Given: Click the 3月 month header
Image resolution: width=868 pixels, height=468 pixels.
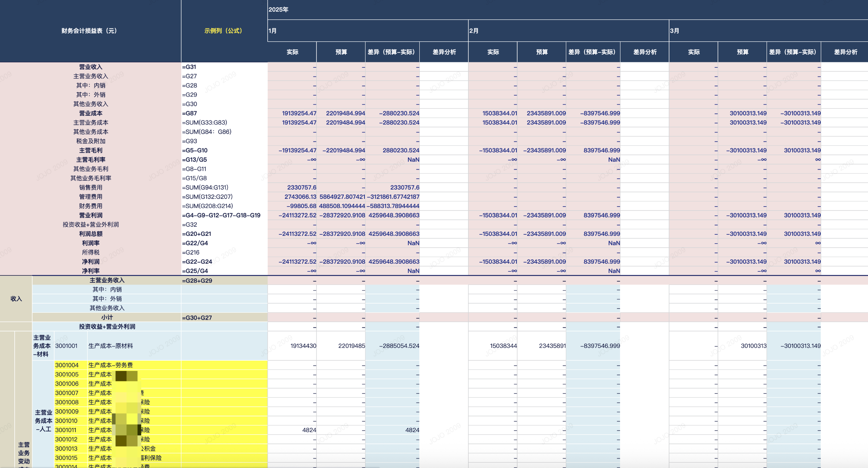Looking at the screenshot, I should [675, 31].
